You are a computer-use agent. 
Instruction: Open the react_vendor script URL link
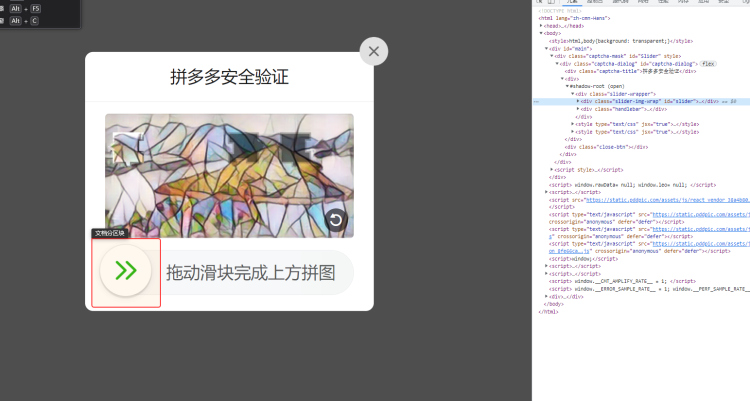[668, 200]
